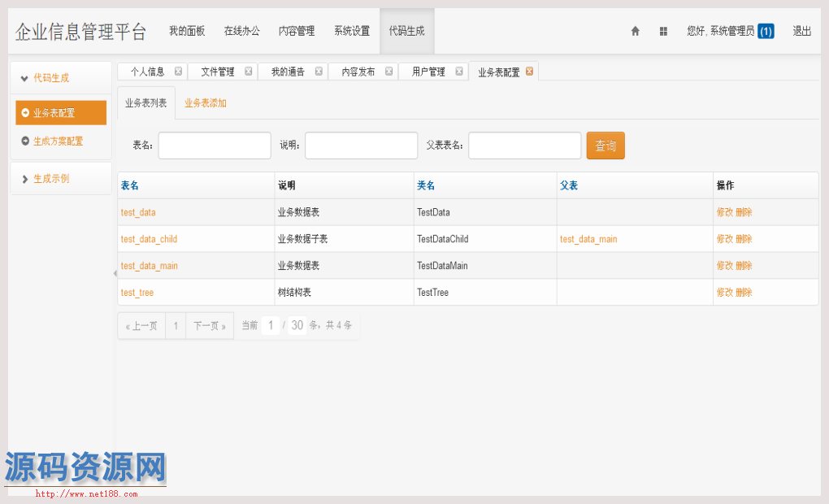This screenshot has height=504, width=829.
Task: Close the 业务表配置 tab
Action: point(529,72)
